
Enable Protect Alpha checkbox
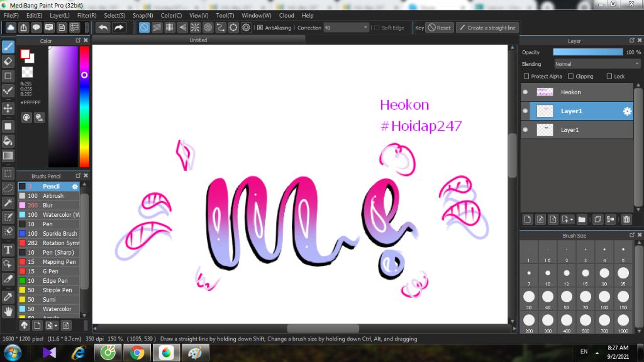(x=526, y=76)
